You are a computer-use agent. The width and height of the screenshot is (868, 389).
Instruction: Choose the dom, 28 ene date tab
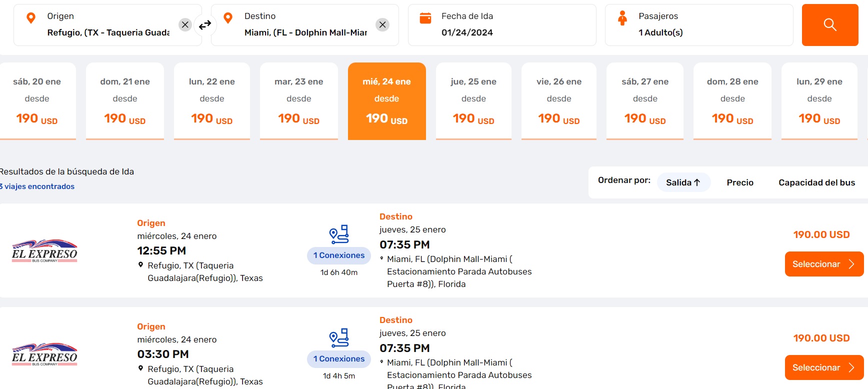tap(732, 100)
